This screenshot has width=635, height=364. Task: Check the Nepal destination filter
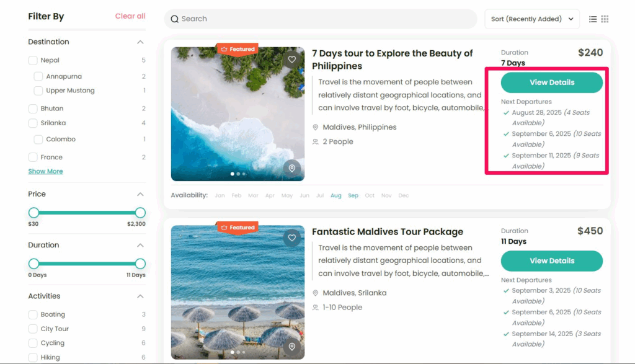[x=33, y=60]
